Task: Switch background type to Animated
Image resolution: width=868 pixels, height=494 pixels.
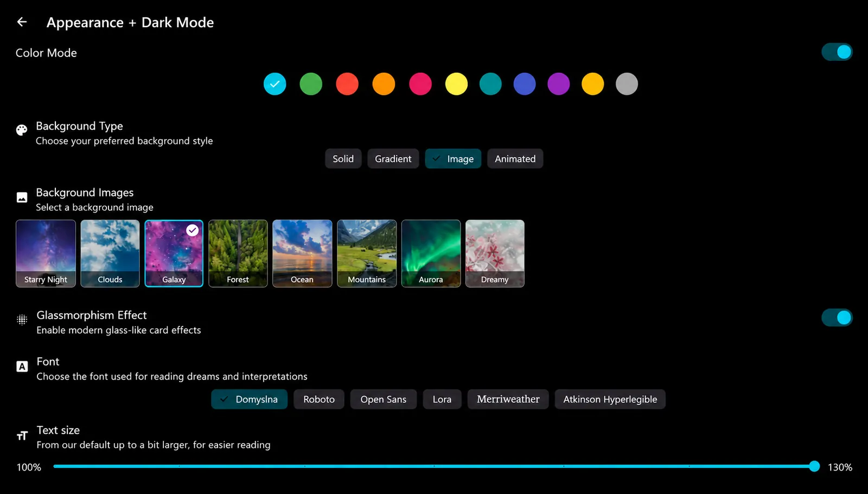Action: (515, 159)
